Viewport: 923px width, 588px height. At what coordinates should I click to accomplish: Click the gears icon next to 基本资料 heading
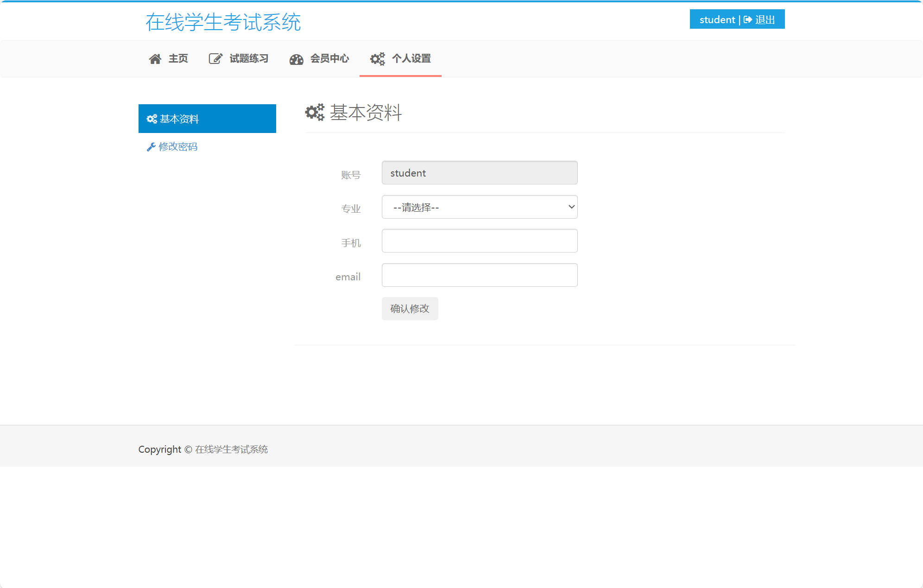point(314,113)
